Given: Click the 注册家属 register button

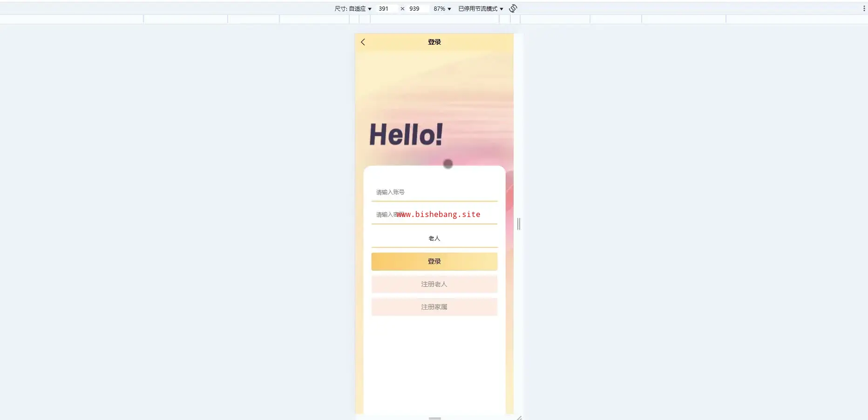Looking at the screenshot, I should (434, 307).
